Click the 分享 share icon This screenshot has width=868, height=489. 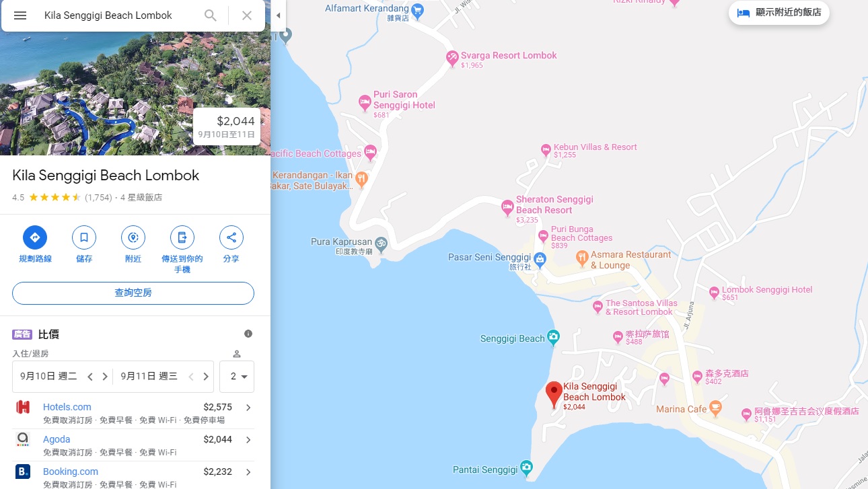coord(231,237)
